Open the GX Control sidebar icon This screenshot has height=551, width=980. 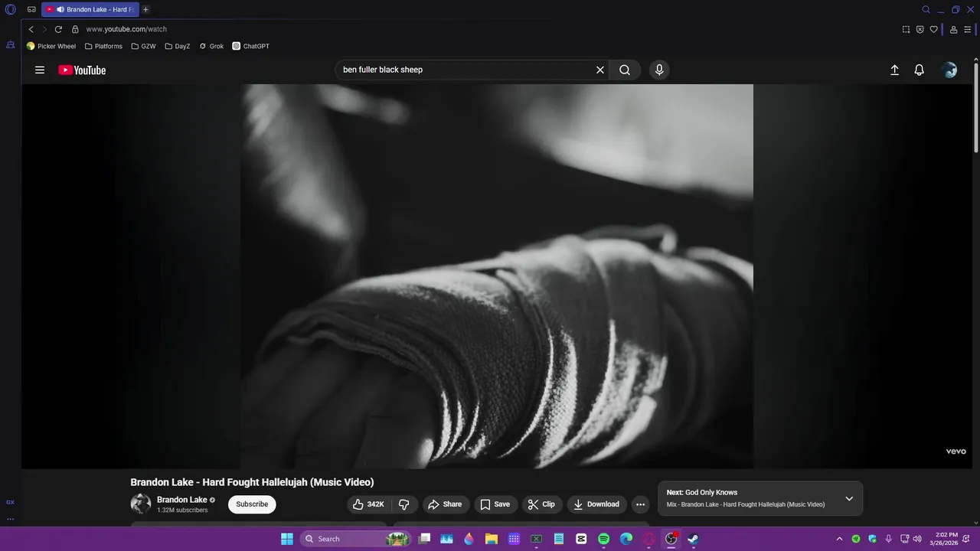tap(11, 45)
